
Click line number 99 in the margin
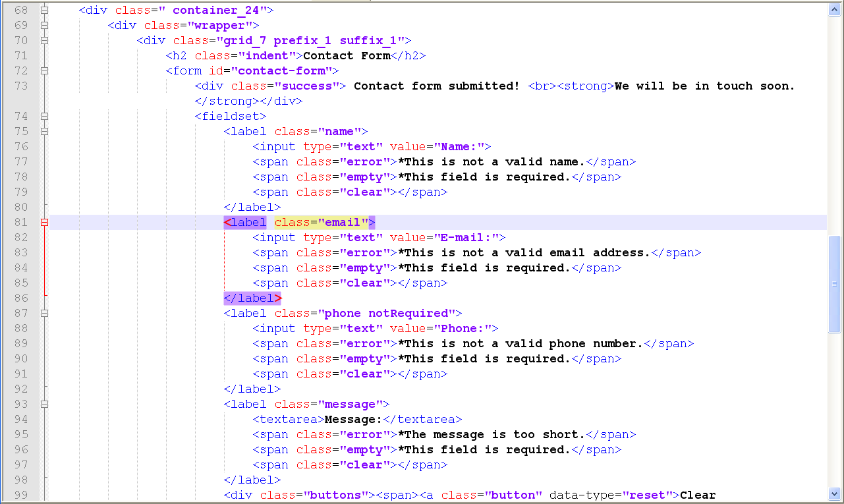click(x=21, y=495)
